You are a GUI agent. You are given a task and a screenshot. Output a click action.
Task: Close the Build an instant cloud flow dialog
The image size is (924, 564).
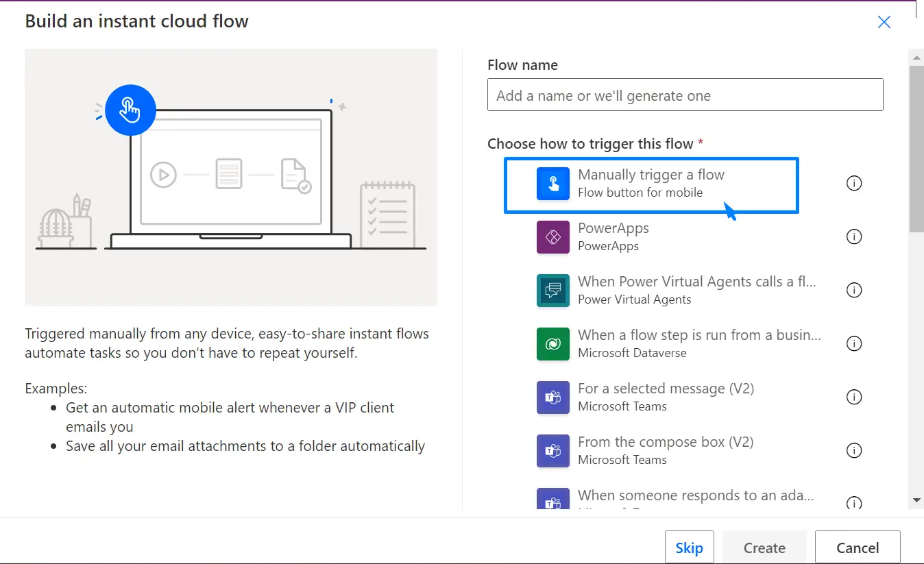click(884, 22)
